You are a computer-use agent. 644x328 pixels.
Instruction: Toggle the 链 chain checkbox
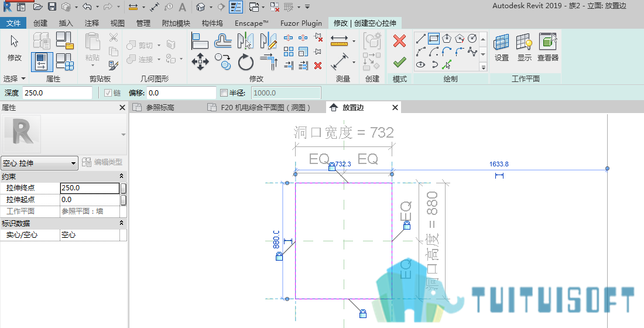[x=108, y=93]
